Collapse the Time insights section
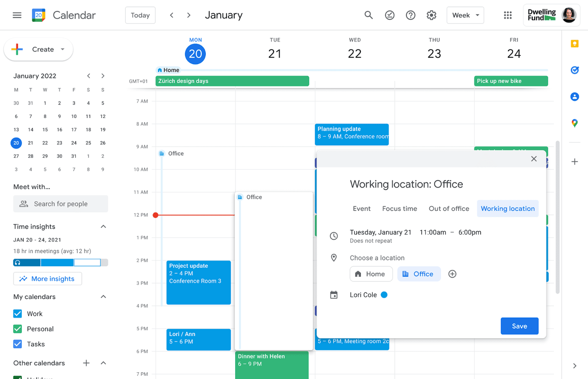 click(103, 226)
